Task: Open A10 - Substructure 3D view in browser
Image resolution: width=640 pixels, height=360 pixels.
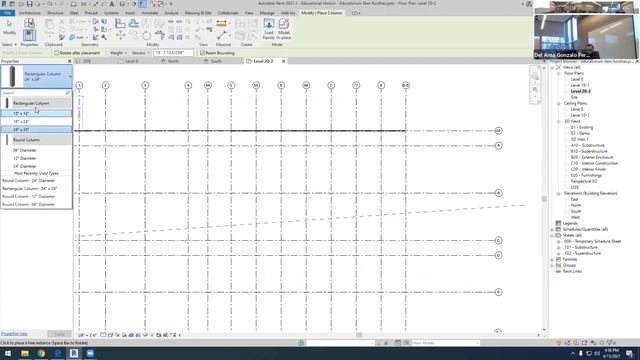Action: click(587, 145)
